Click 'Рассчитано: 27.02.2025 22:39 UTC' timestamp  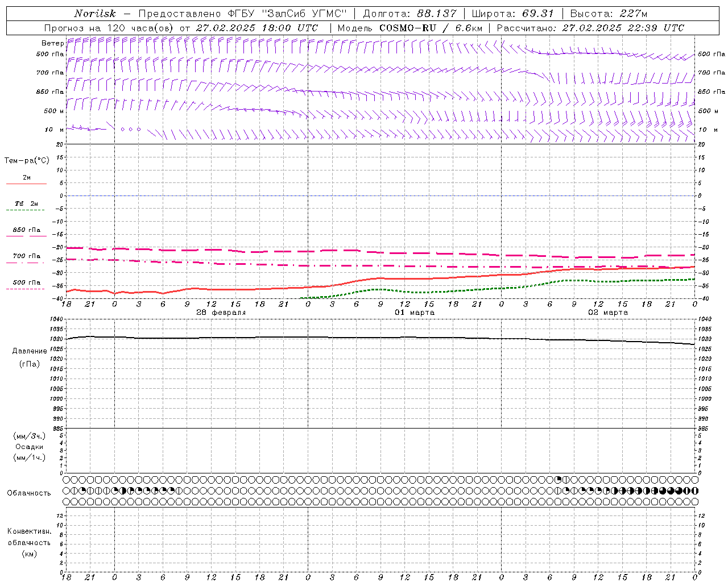590,28
